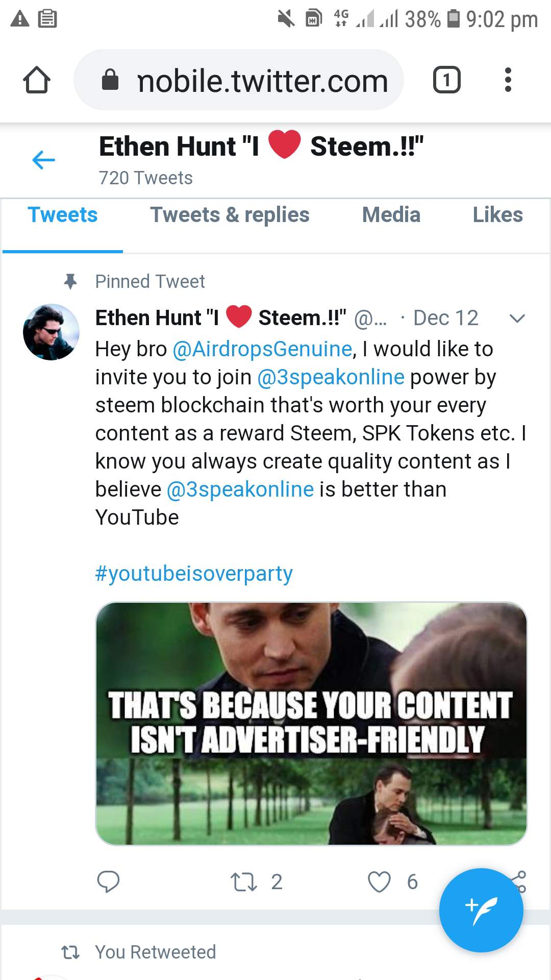Tap the #youtubeisoverparty hashtag
This screenshot has height=980, width=551.
[x=194, y=574]
